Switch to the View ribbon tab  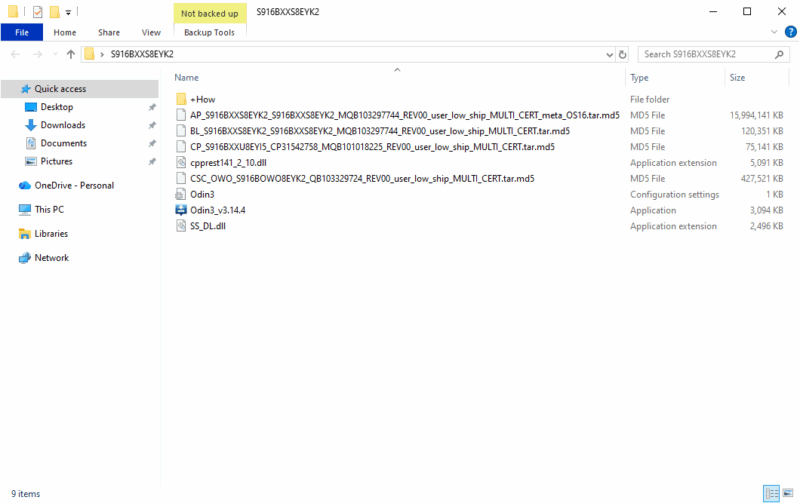[x=151, y=32]
